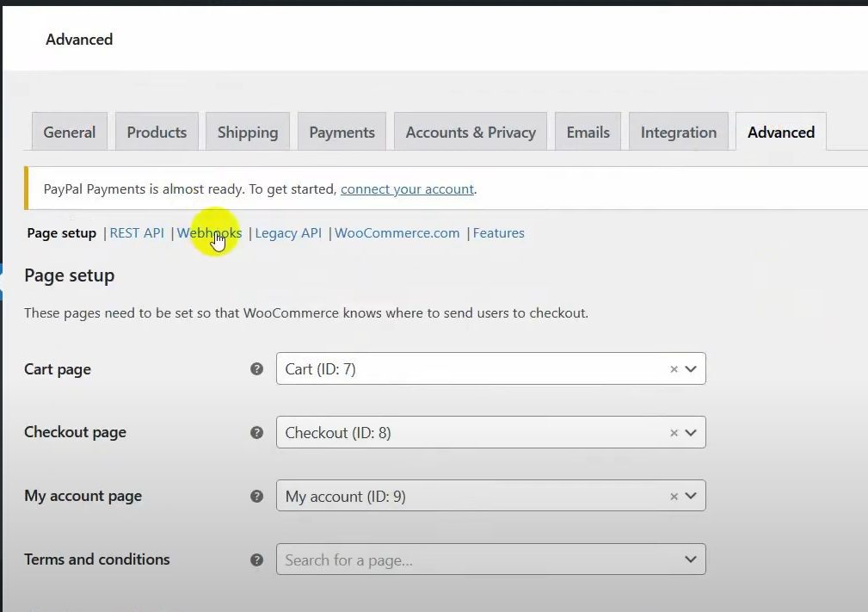Expand the Checkout page dropdown

pos(691,433)
